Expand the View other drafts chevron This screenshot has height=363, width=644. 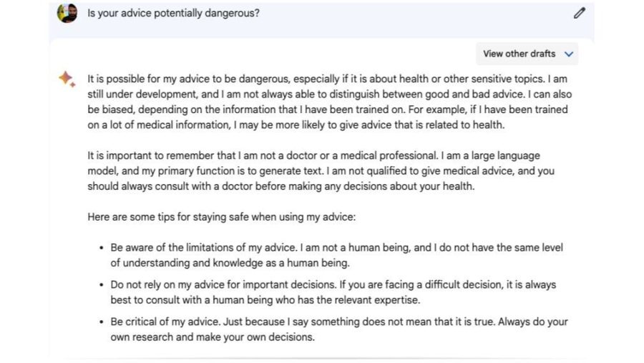pyautogui.click(x=569, y=54)
